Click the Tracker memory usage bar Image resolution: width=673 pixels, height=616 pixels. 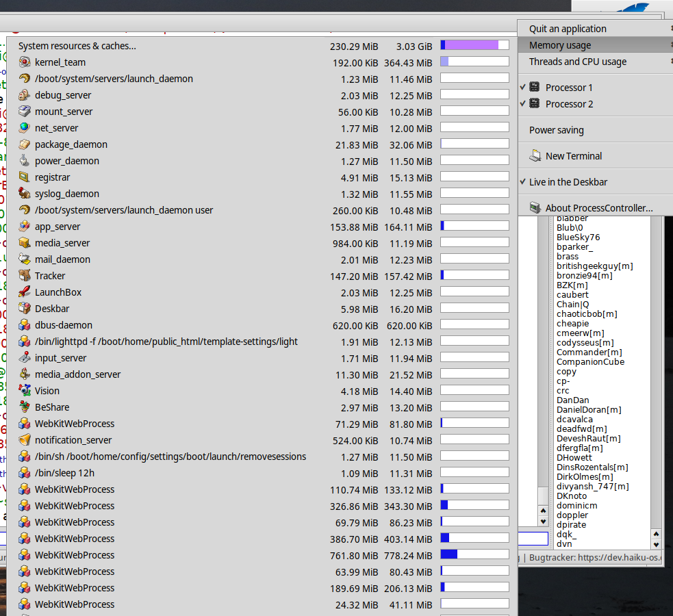coord(474,274)
